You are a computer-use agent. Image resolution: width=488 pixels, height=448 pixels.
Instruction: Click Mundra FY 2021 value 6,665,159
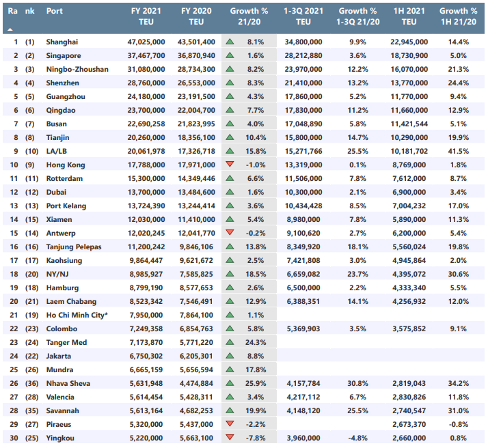(146, 369)
